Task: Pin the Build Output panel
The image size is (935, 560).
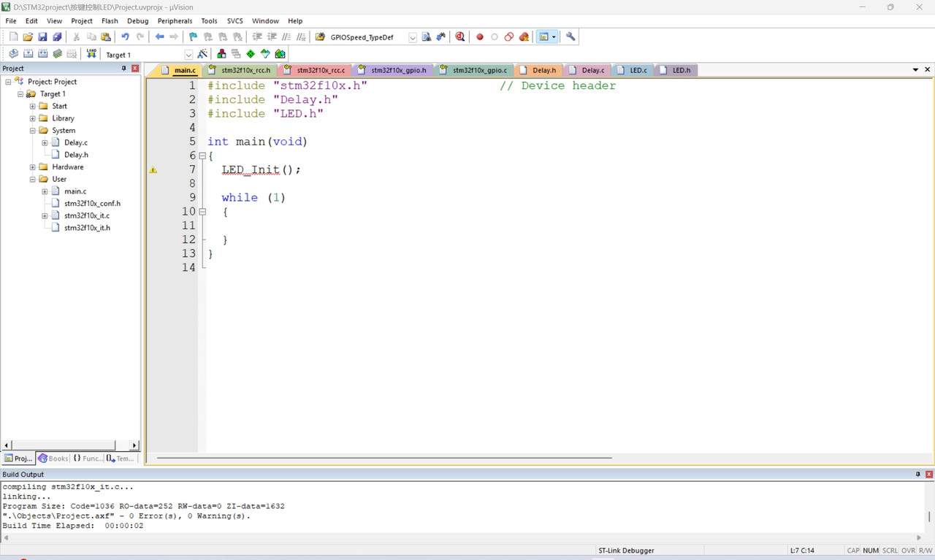Action: 918,474
